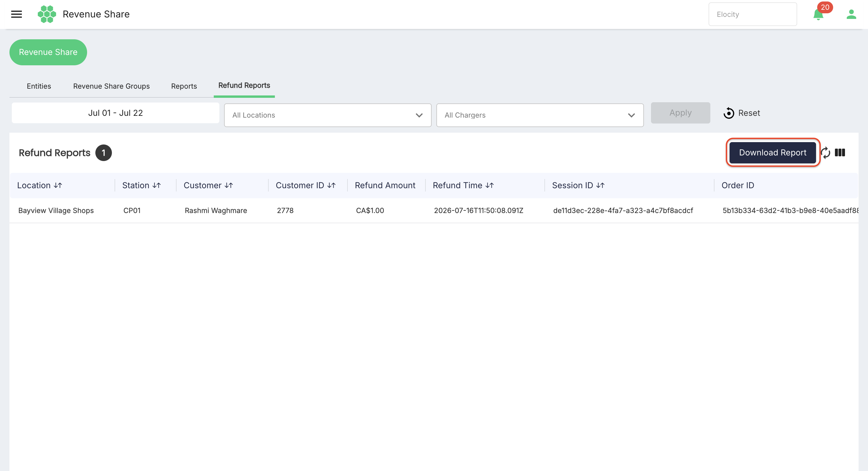Click the Download Report button

coord(772,153)
